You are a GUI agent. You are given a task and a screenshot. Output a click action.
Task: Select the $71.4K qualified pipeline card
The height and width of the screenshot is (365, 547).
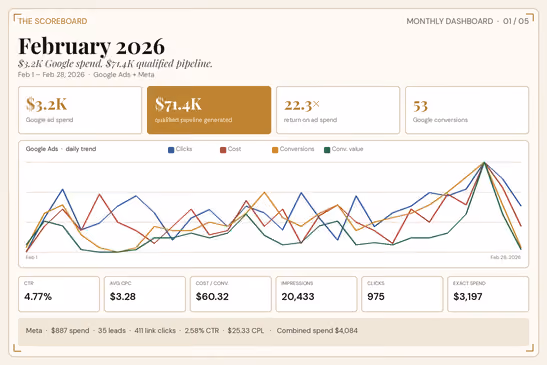[209, 110]
